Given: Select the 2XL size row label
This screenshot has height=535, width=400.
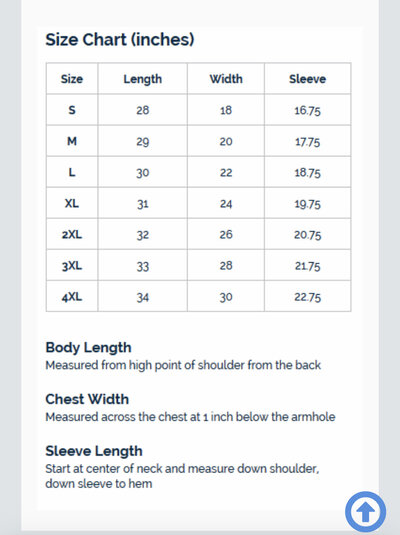Looking at the screenshot, I should (72, 234).
